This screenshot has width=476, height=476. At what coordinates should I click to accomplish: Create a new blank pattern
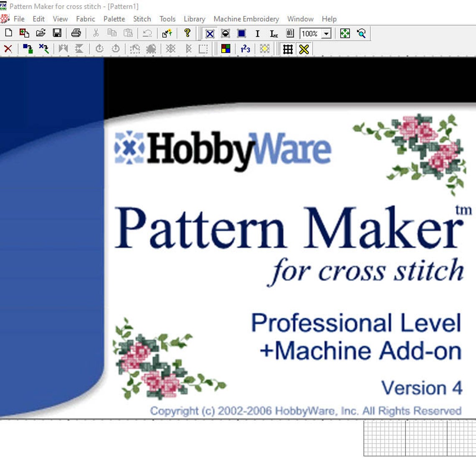point(8,33)
